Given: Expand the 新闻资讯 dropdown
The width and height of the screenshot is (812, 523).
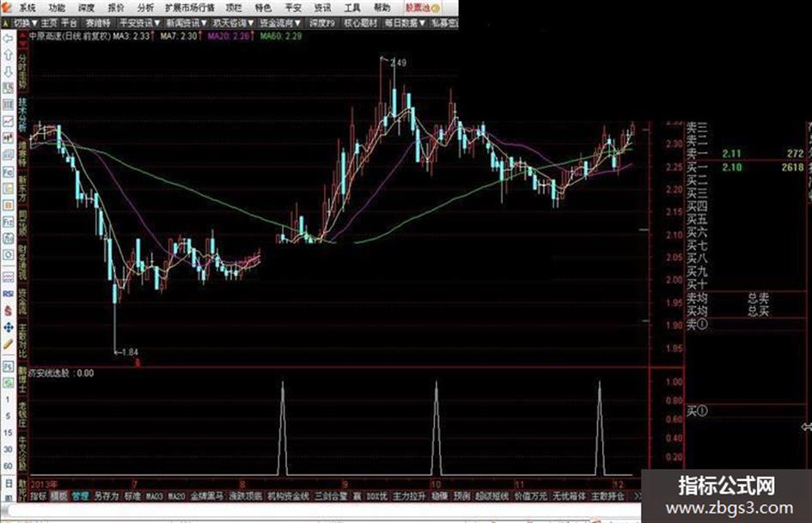Looking at the screenshot, I should tap(186, 23).
